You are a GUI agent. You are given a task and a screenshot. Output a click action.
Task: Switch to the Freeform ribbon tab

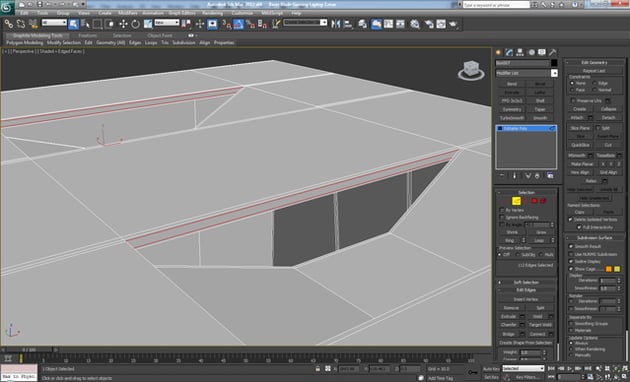coord(87,35)
